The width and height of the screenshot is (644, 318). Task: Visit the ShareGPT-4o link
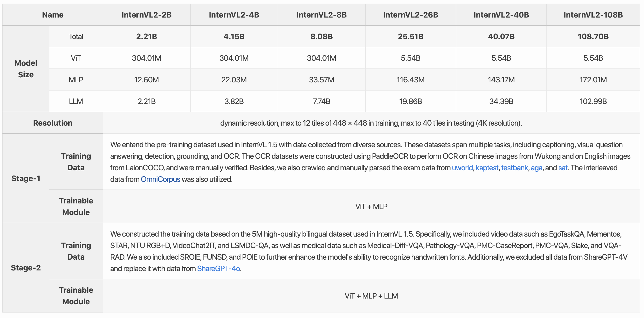point(218,269)
